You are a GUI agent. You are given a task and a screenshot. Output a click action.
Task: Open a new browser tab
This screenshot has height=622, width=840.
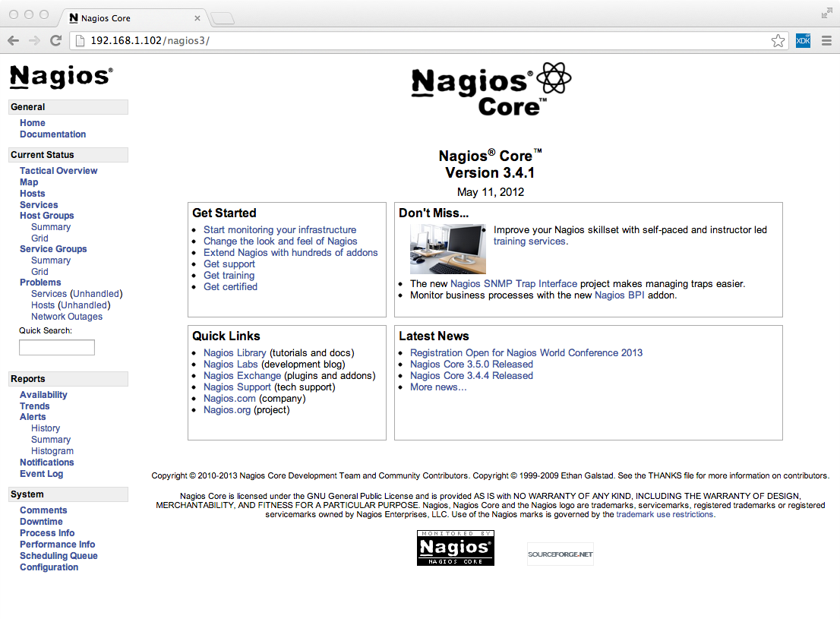click(223, 19)
